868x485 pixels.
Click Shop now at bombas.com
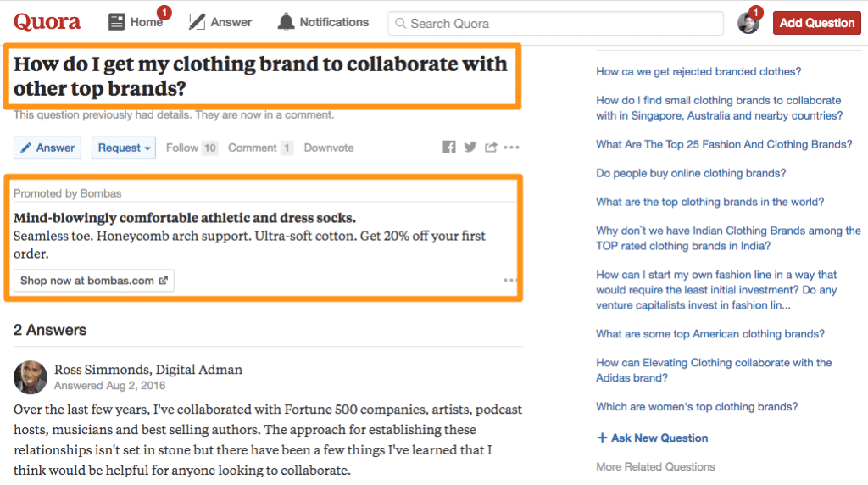pyautogui.click(x=94, y=281)
